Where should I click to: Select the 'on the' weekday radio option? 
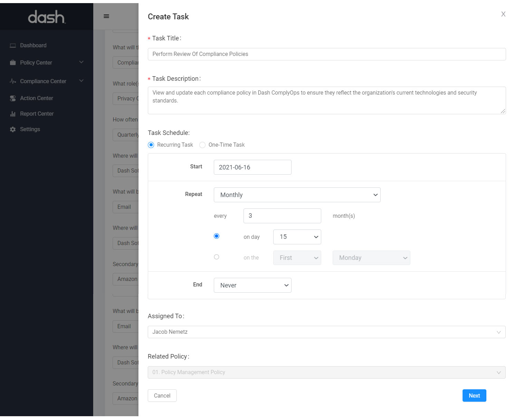coord(217,257)
